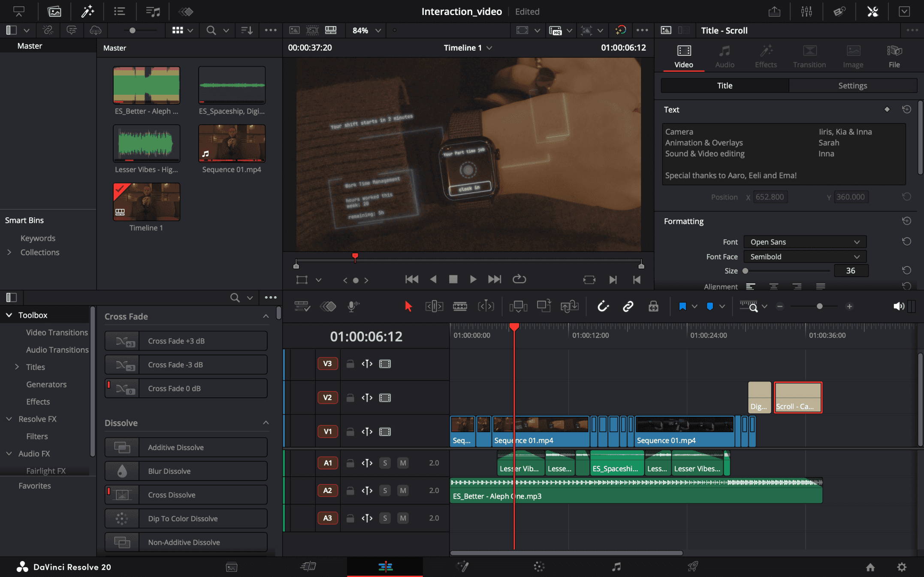Expand the Titles item in Toolbox
The width and height of the screenshot is (924, 577).
coord(17,367)
